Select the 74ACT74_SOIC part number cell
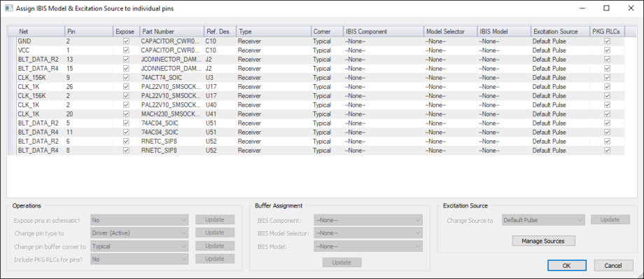Screen dimensions: 644x279 [172, 77]
